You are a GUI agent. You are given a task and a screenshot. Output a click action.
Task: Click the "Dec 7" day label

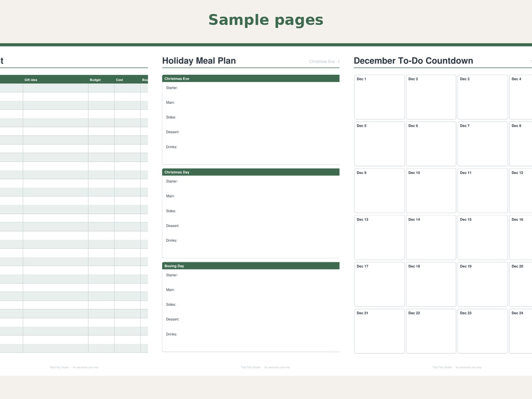click(x=465, y=126)
